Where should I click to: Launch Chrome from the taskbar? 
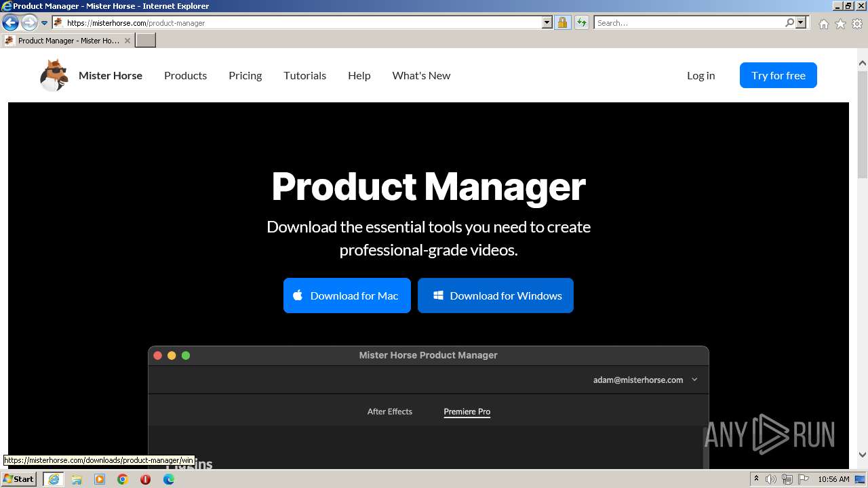[x=123, y=479]
